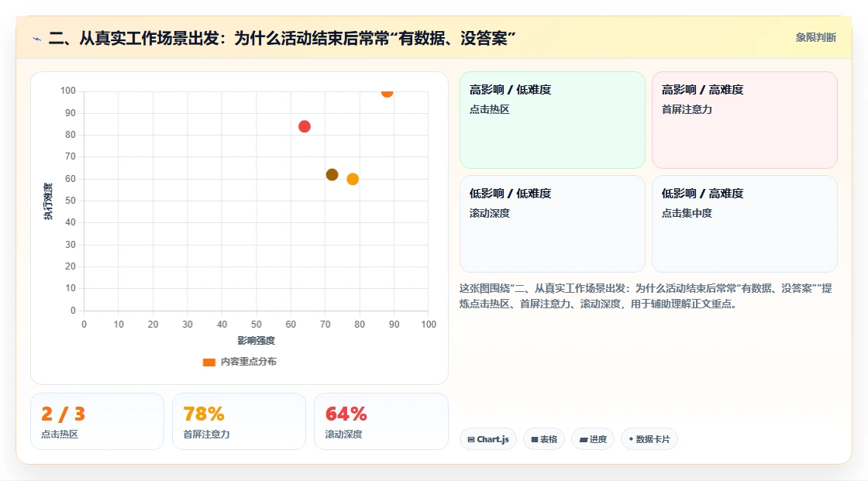Screen dimensions: 868x481
Task: Click the y-axis tick label 100
Action: click(x=68, y=91)
